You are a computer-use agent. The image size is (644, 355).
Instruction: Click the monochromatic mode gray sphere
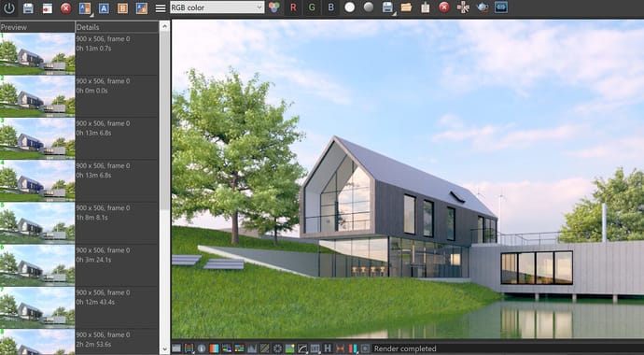click(x=369, y=7)
